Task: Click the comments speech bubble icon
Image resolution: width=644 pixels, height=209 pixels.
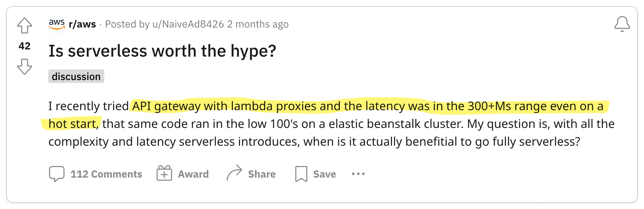Action: tap(57, 174)
